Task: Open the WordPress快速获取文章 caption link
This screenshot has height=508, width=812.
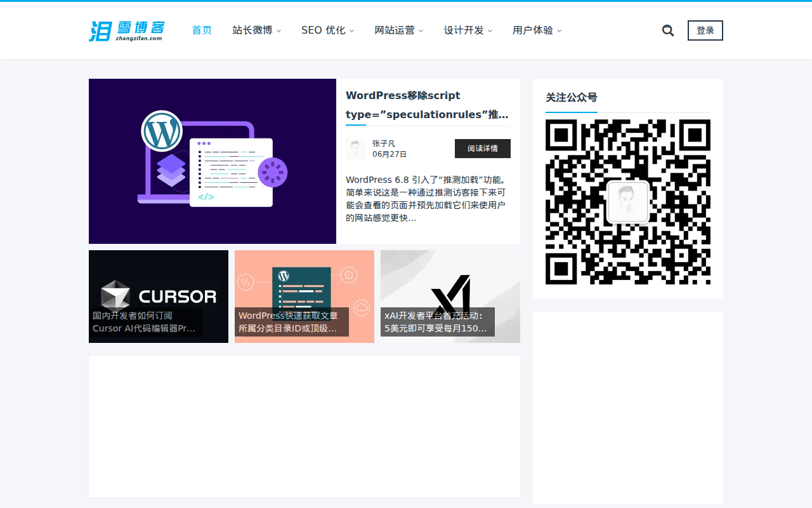Action: click(x=291, y=322)
